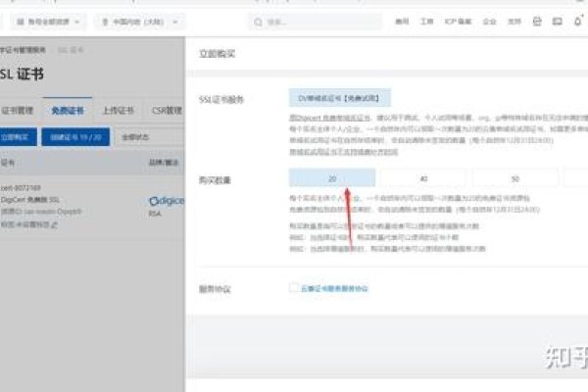Open the 支持 menu in top bar

coord(514,22)
